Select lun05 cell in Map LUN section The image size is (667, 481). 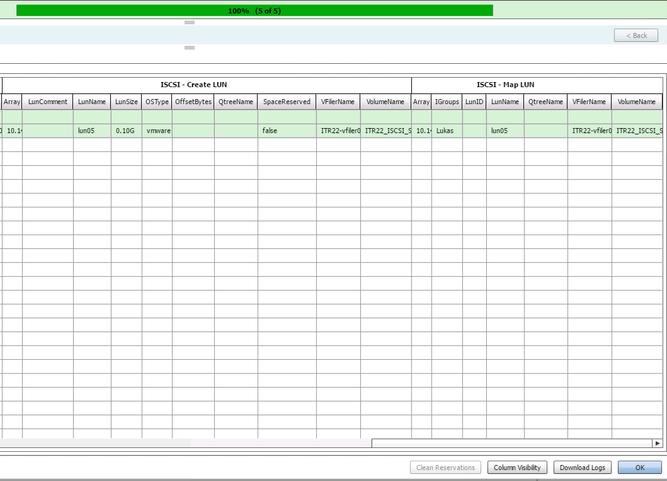pyautogui.click(x=505, y=131)
